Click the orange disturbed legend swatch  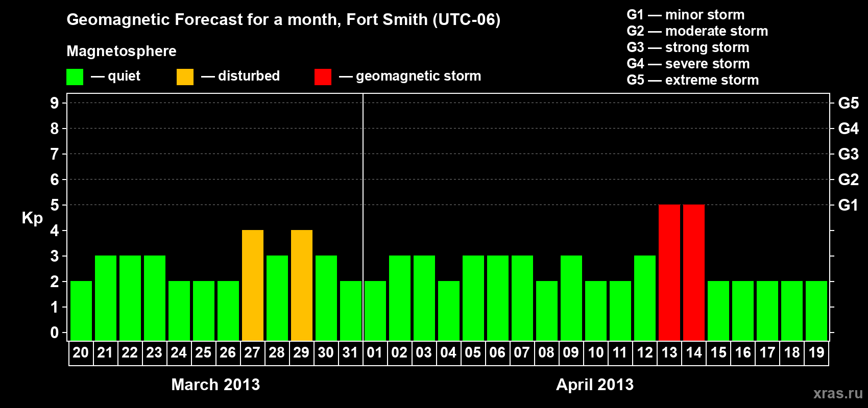point(185,77)
